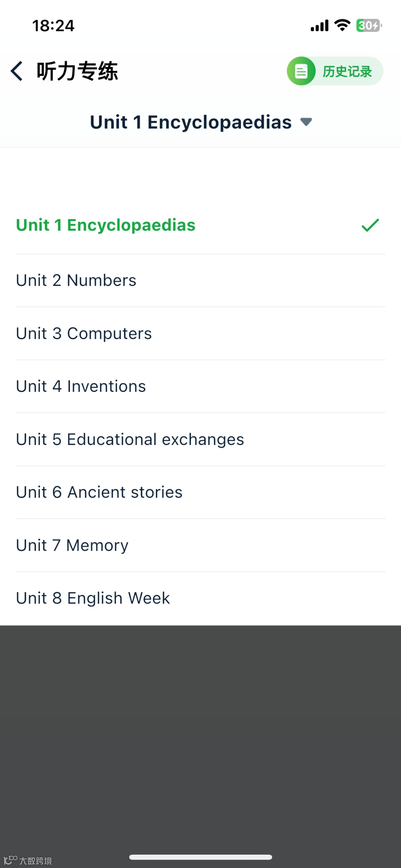
Task: Pick Unit 4 Inventions
Action: [x=81, y=386]
